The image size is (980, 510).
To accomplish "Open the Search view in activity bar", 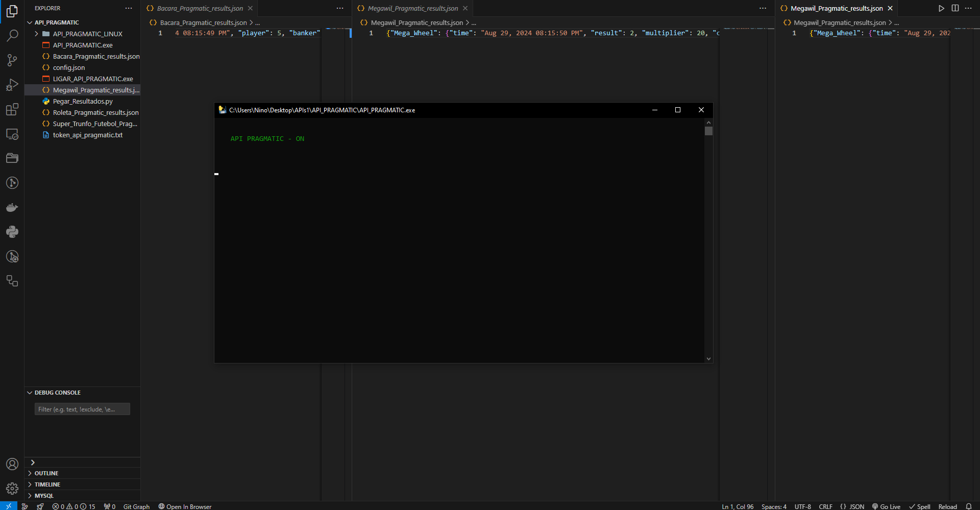I will tap(12, 36).
